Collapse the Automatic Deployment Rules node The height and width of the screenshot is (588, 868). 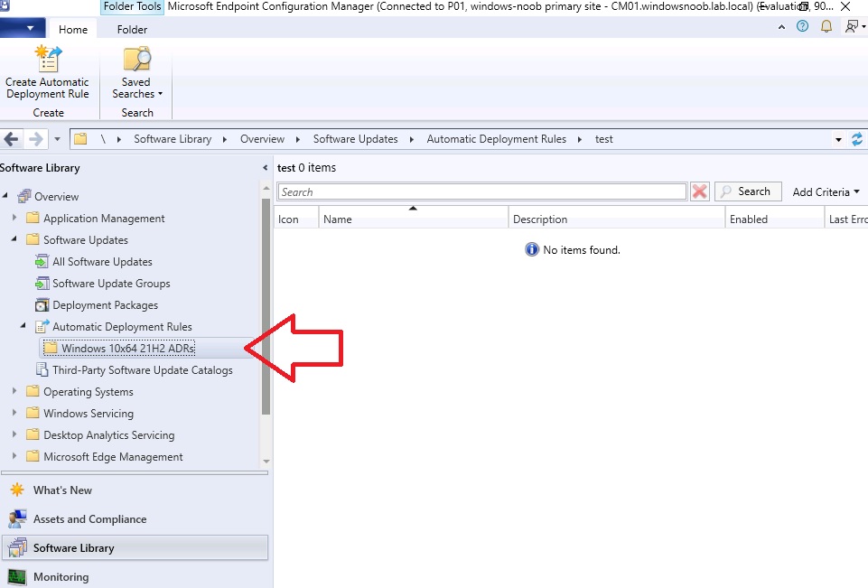[x=23, y=325]
